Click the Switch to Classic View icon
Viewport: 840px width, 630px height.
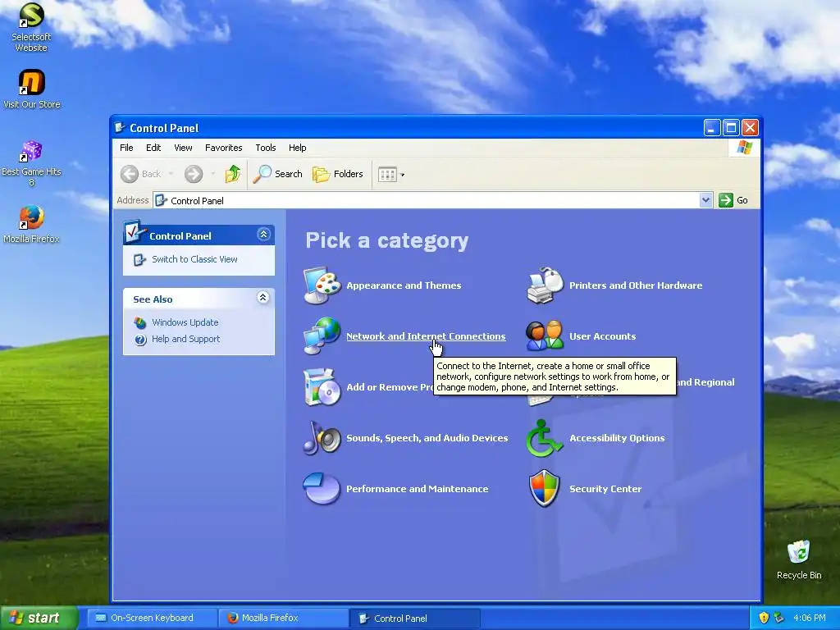tap(139, 260)
